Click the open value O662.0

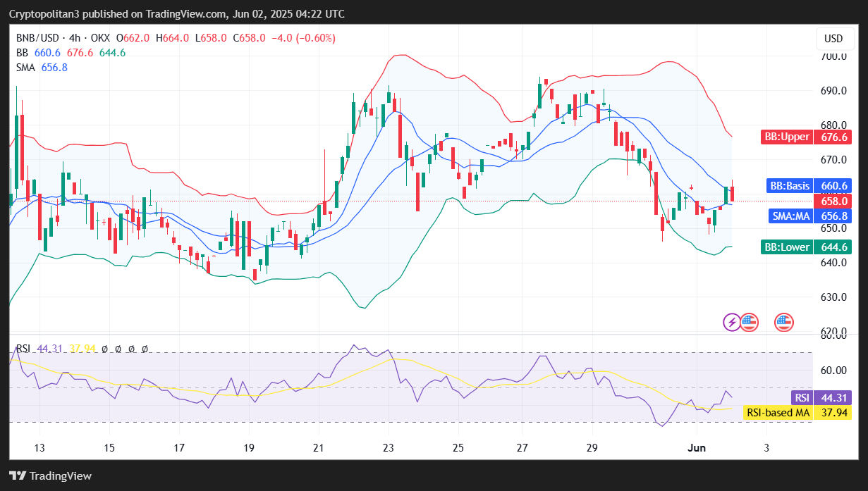132,38
